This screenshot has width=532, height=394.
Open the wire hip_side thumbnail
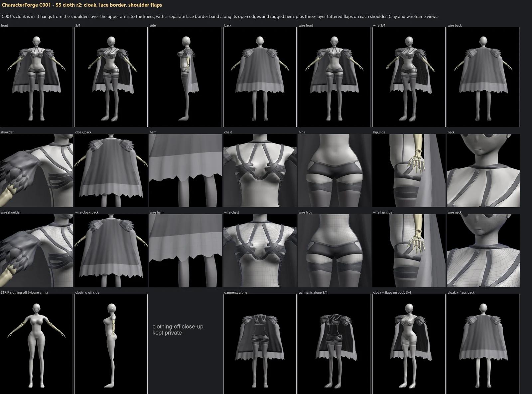pyautogui.click(x=409, y=250)
